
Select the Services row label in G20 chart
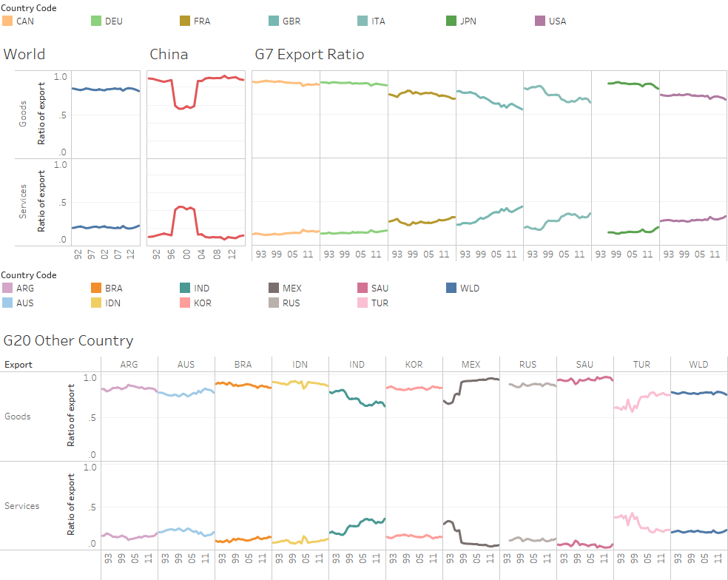22,506
